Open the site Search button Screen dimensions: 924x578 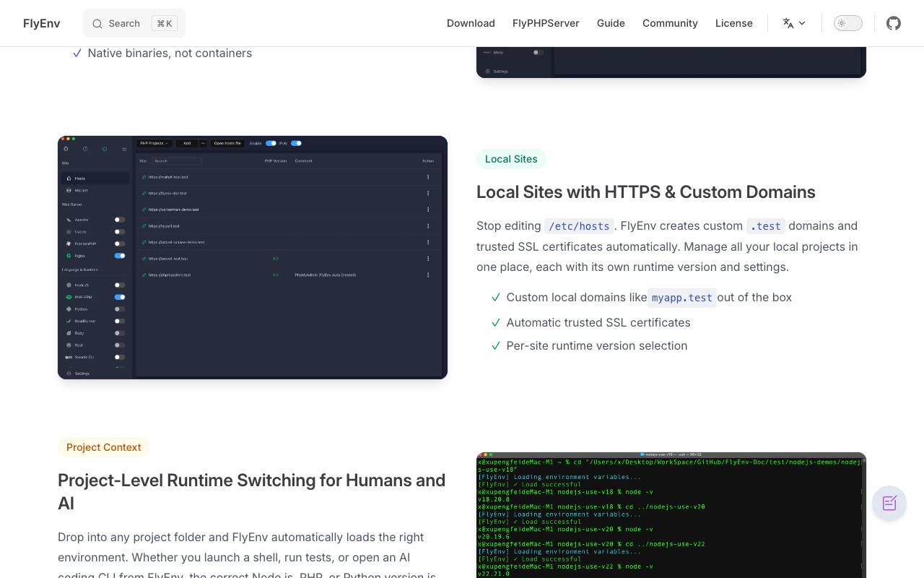coord(134,23)
